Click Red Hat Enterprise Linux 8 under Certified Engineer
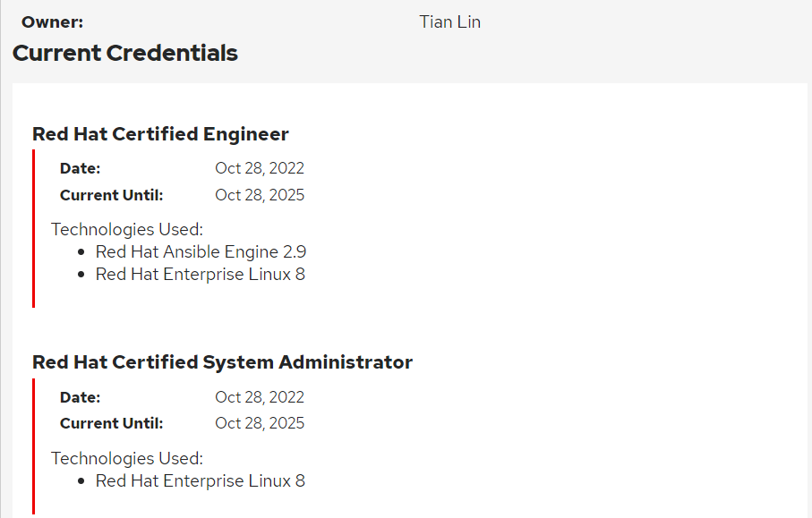812x518 pixels. 201,275
